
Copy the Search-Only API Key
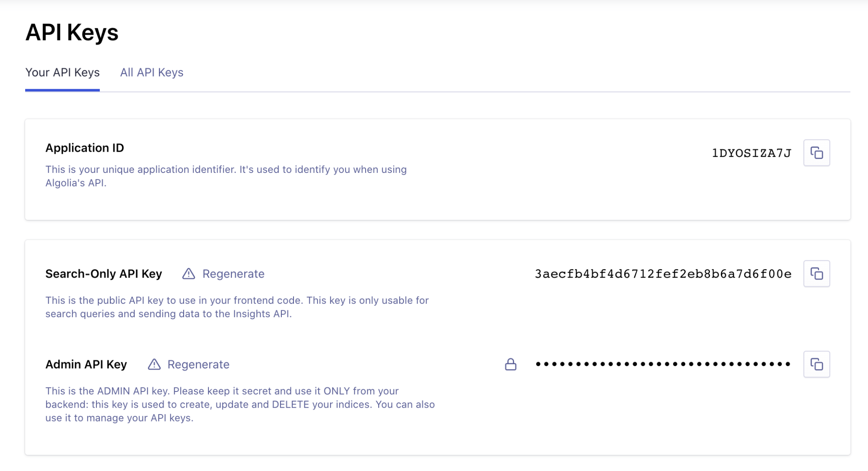tap(816, 274)
